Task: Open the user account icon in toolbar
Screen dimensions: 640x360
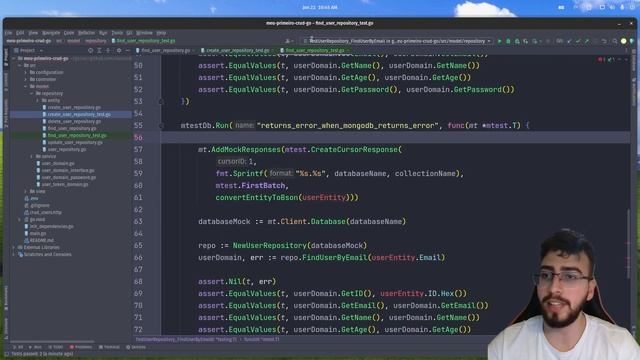Action: 288,41
